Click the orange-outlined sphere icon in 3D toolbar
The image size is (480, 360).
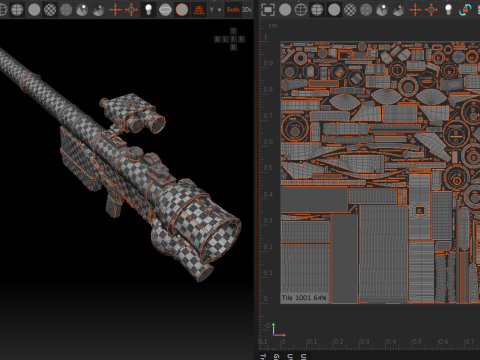[182, 10]
